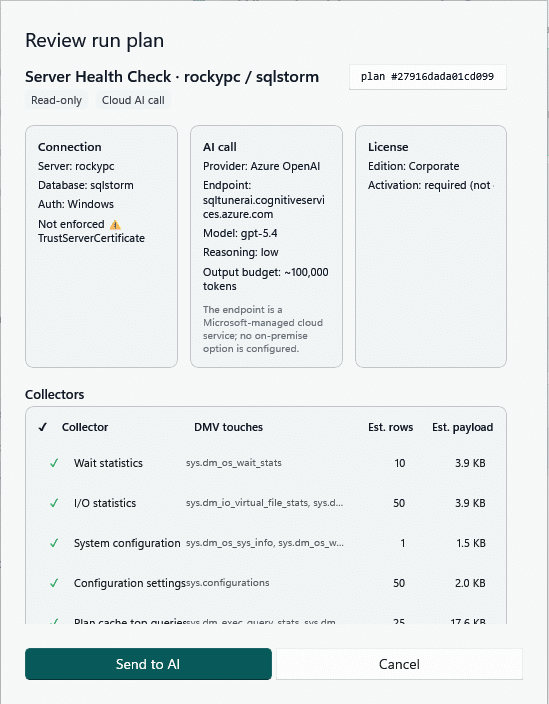Click the Est. rows column header
This screenshot has width=549, height=704.
(x=391, y=427)
